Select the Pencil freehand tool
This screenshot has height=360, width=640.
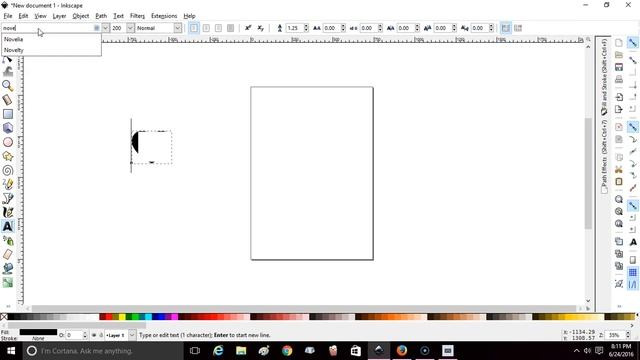[7, 184]
